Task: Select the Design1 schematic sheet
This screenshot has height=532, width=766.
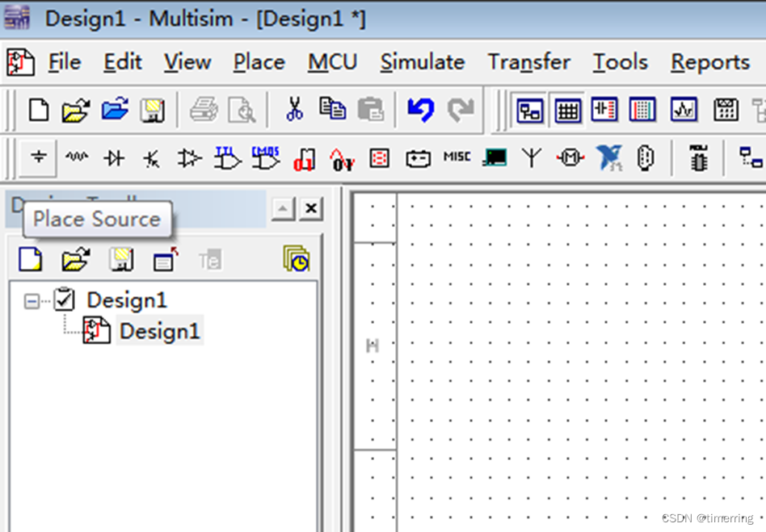Action: click(x=159, y=331)
